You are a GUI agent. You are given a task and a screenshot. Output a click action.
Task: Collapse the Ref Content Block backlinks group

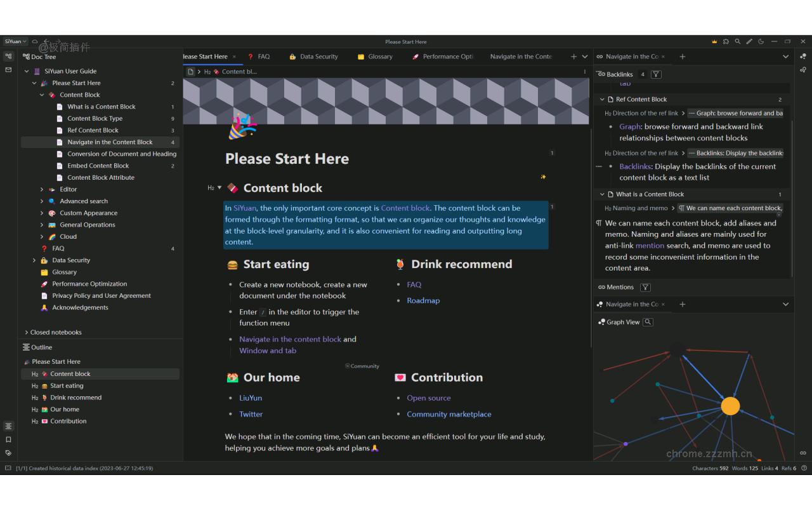pyautogui.click(x=602, y=100)
